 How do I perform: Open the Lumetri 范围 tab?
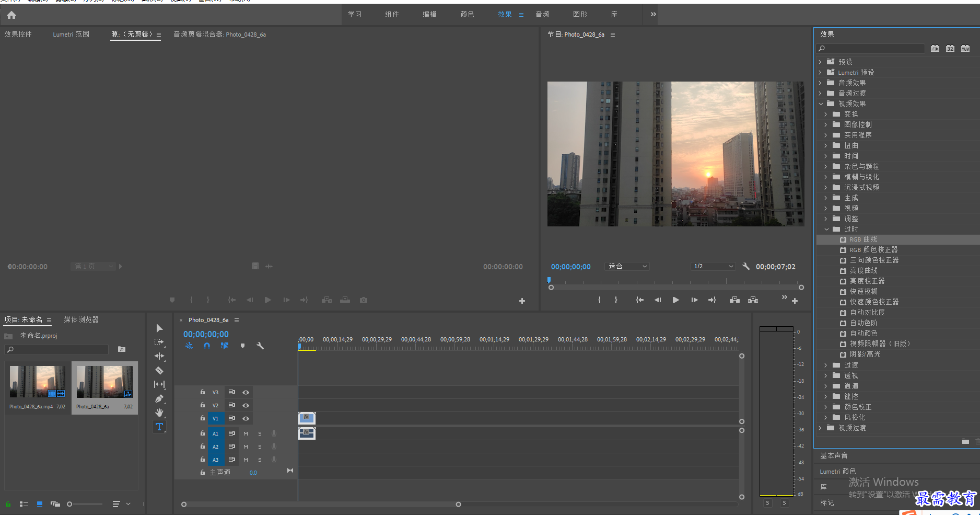point(71,34)
